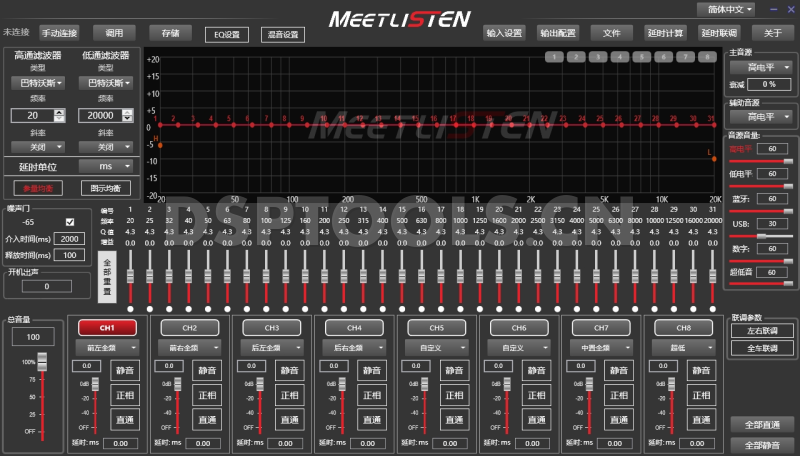This screenshot has width=800, height=456.
Task: Select the CH5 channel button
Action: click(x=437, y=327)
